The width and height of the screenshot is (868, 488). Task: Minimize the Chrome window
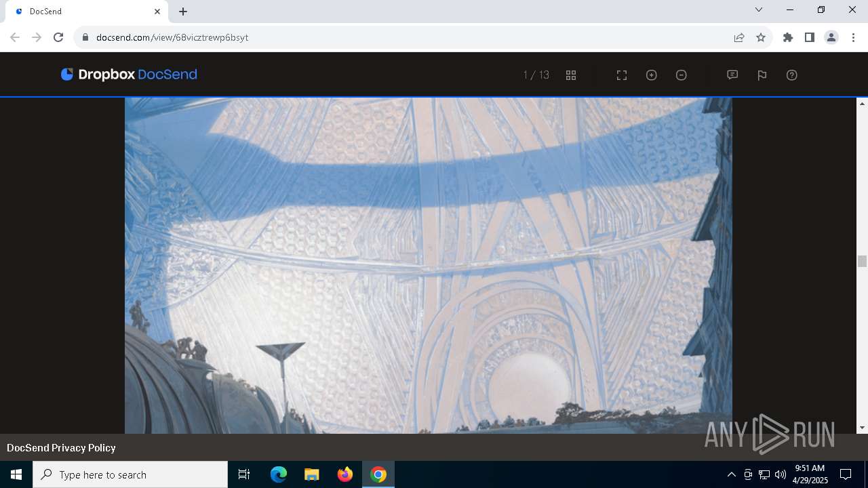tap(790, 9)
